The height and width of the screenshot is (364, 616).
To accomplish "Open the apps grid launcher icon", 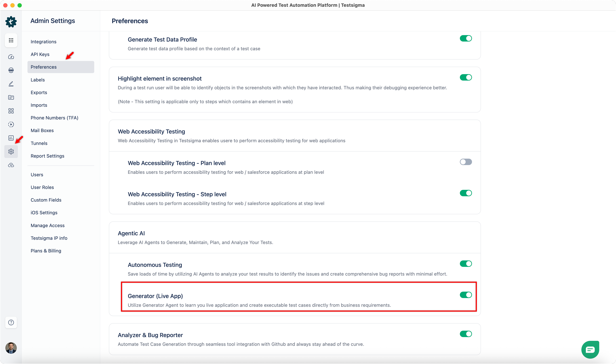I will point(11,40).
